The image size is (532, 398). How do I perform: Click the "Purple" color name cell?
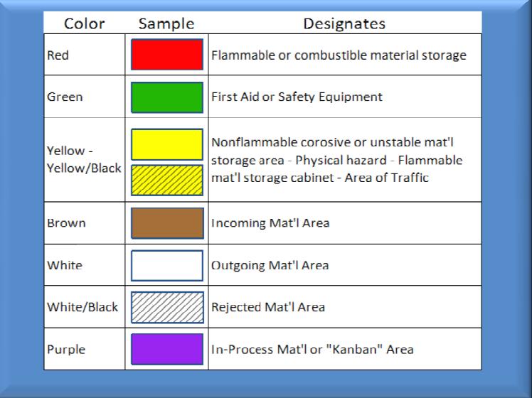(66, 350)
